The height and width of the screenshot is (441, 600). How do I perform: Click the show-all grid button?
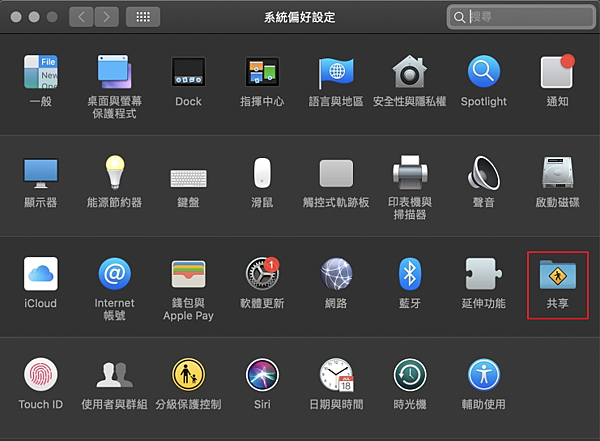143,17
